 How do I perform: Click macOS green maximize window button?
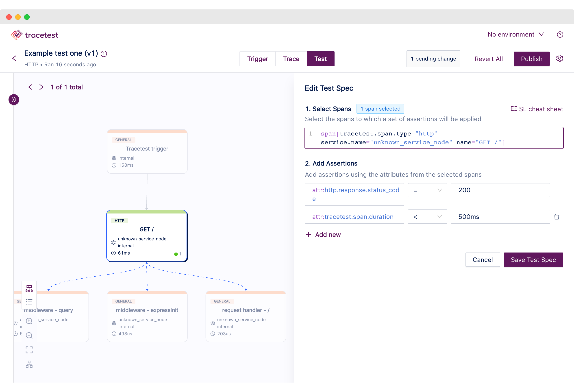pos(27,17)
